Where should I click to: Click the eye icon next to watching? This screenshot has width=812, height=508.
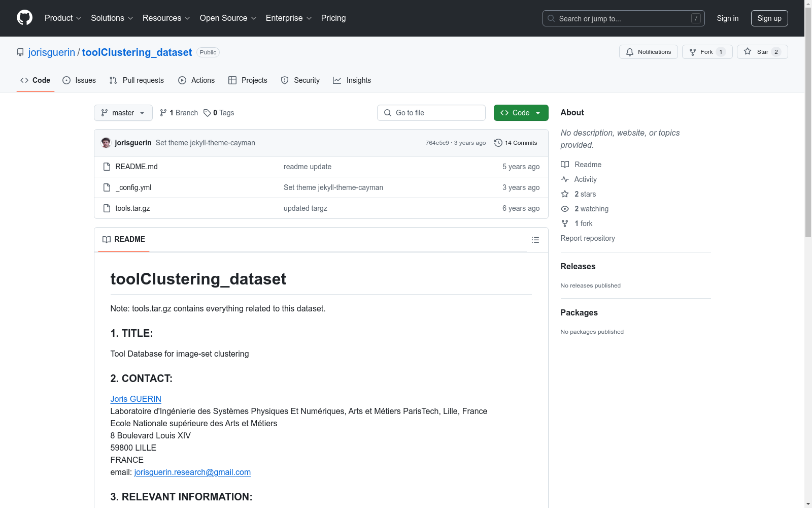click(565, 209)
